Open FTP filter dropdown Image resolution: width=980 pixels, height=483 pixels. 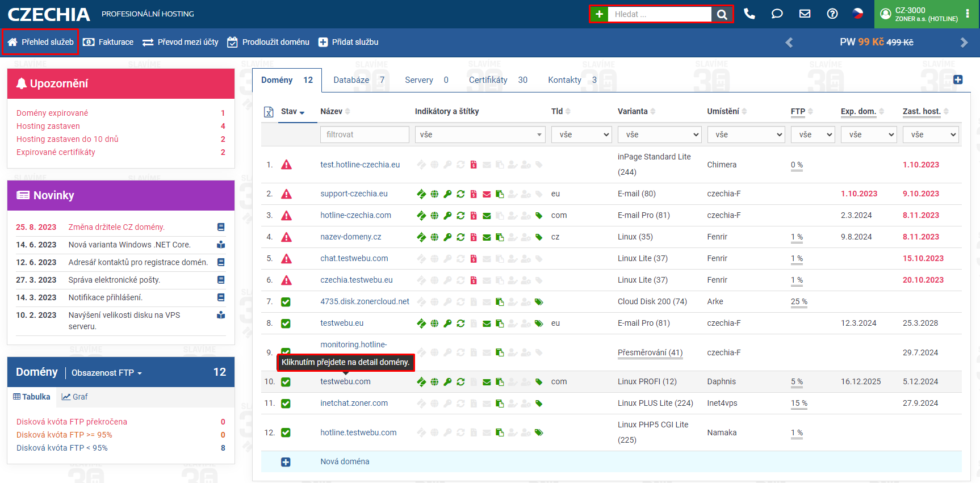pyautogui.click(x=813, y=135)
